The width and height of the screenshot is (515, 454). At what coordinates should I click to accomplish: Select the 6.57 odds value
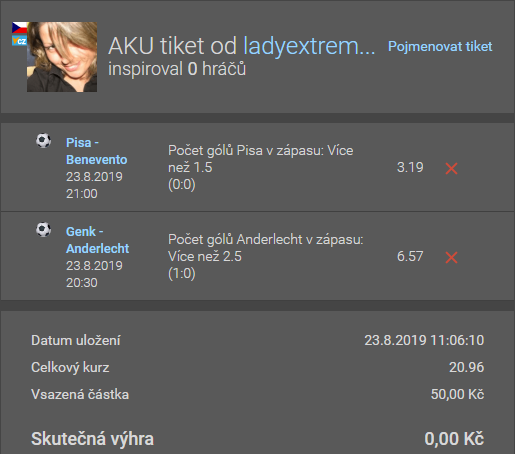(x=410, y=256)
